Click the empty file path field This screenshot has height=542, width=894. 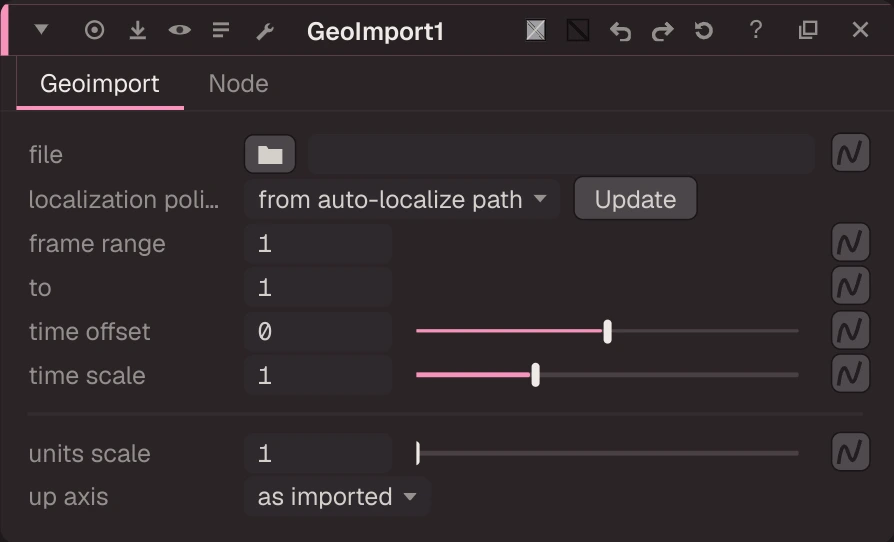pyautogui.click(x=561, y=154)
